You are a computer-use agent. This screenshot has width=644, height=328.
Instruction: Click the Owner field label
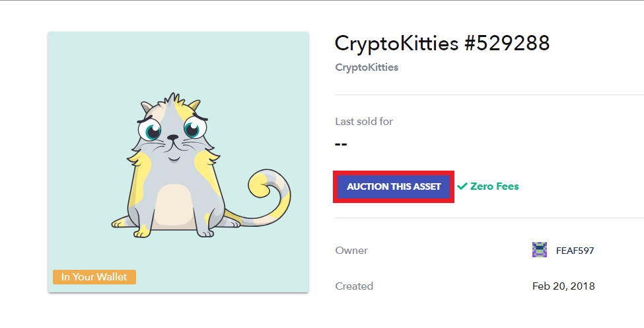tap(351, 251)
